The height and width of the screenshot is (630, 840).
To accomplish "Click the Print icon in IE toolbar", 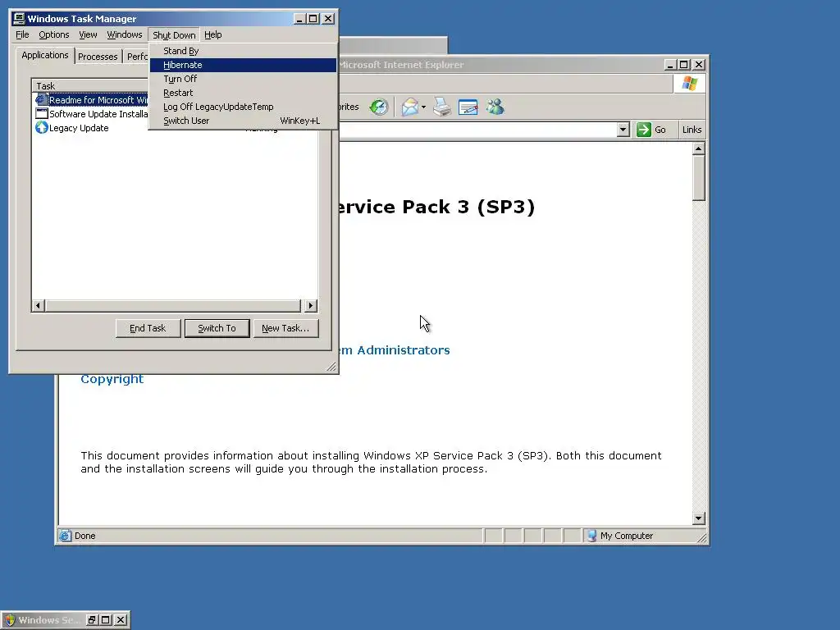I will click(442, 107).
